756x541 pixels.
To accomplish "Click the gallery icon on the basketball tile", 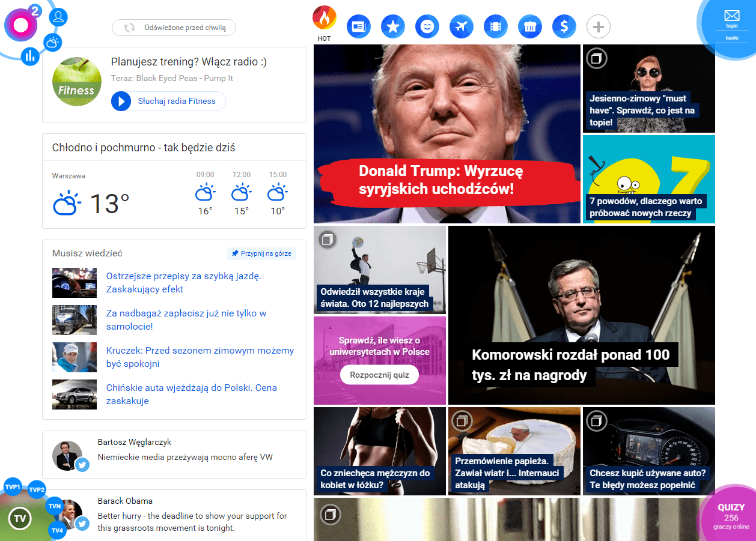I will (328, 240).
